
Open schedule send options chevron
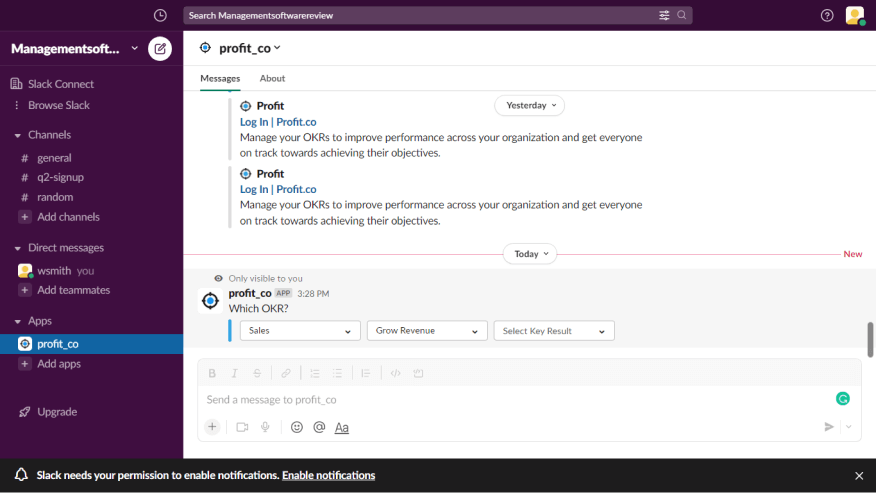pyautogui.click(x=849, y=427)
